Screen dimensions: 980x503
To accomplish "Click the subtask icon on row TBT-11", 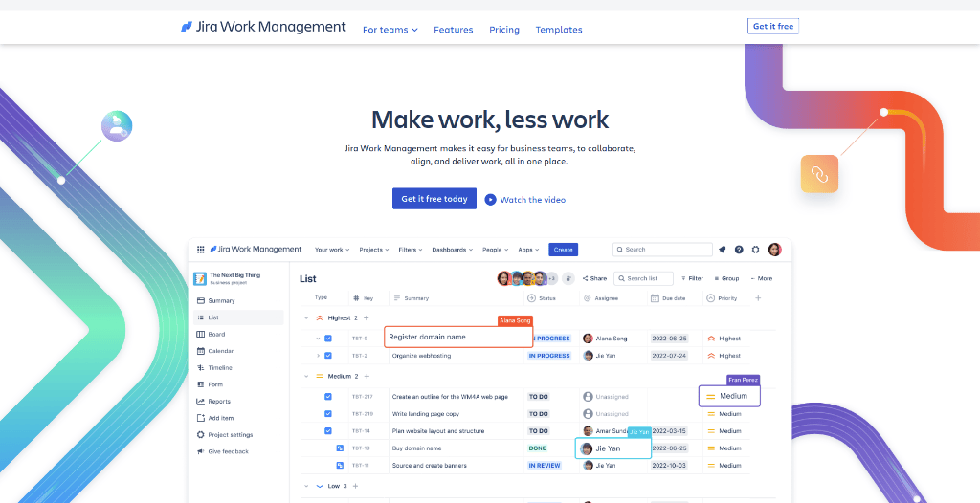I will [340, 465].
